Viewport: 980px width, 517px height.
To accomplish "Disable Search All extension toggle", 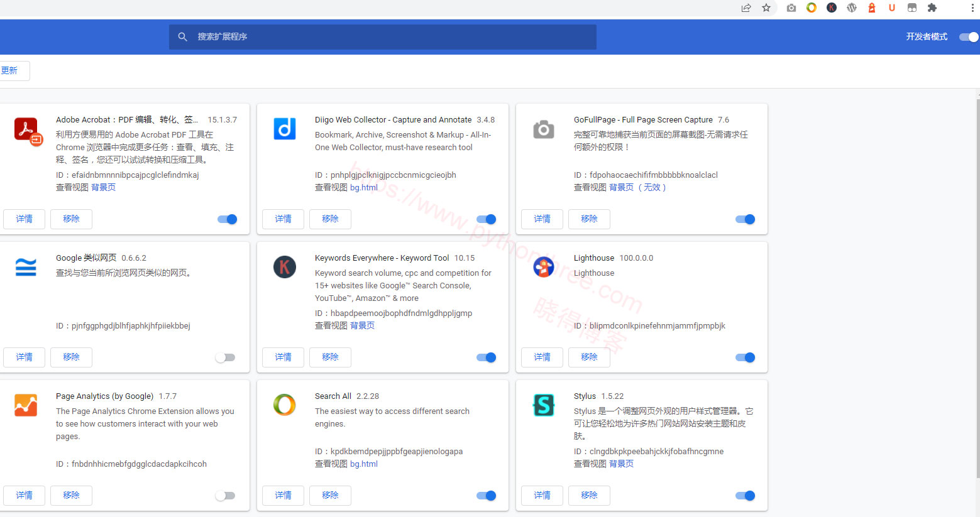I will [487, 496].
